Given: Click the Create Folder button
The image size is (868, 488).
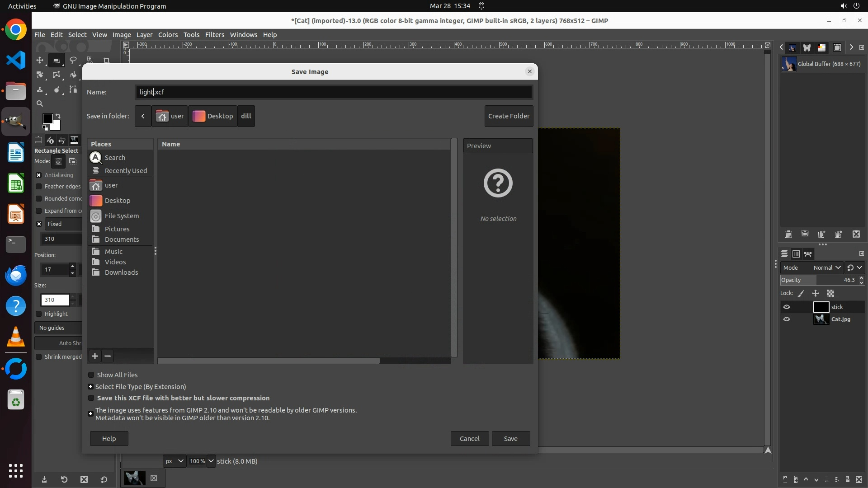Looking at the screenshot, I should tap(509, 116).
